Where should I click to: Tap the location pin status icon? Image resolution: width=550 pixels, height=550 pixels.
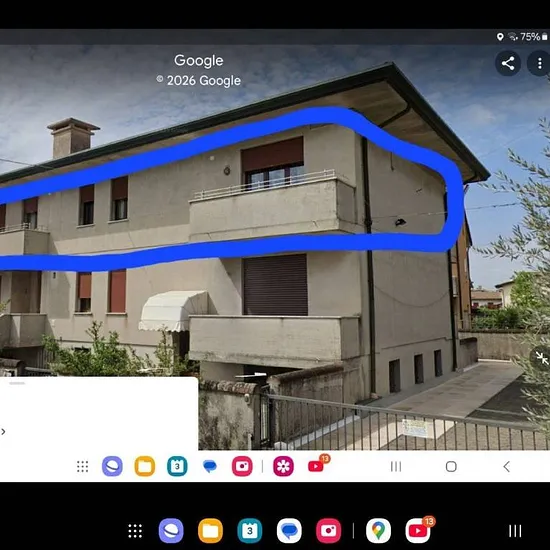pyautogui.click(x=500, y=37)
